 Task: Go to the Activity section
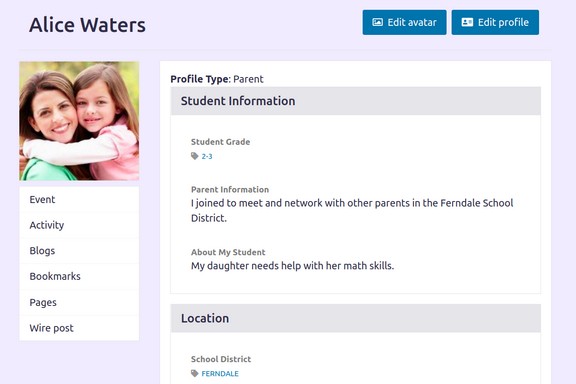[x=79, y=225]
